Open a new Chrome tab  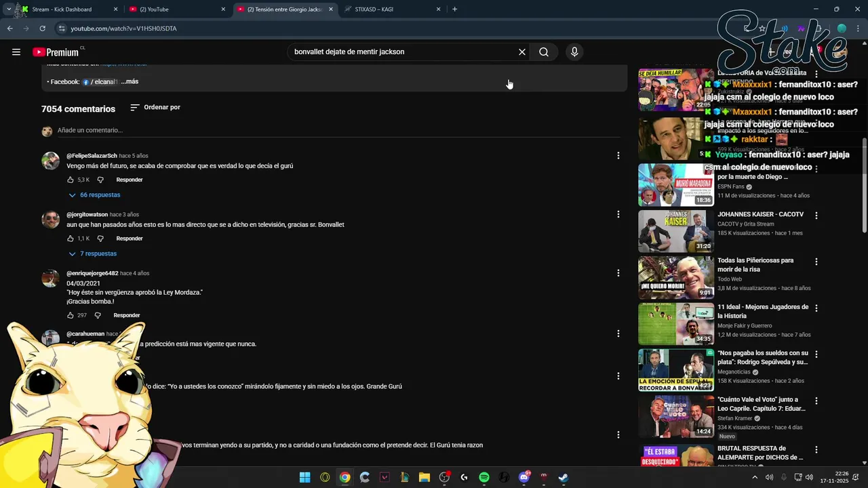[454, 9]
